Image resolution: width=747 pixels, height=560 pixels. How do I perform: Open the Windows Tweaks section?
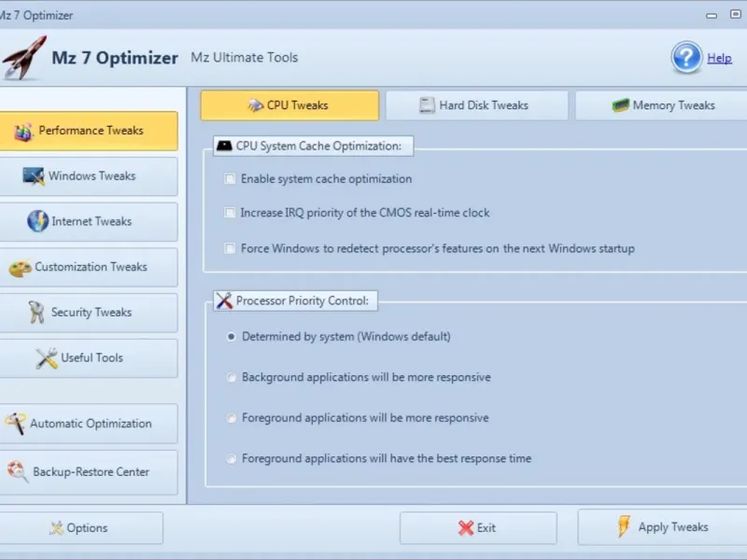pos(89,176)
